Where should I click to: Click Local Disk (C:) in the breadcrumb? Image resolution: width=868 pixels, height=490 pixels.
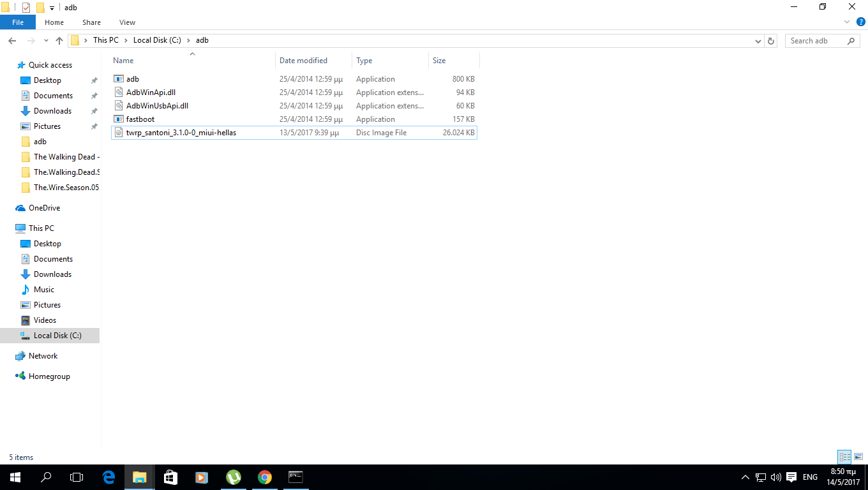(157, 40)
